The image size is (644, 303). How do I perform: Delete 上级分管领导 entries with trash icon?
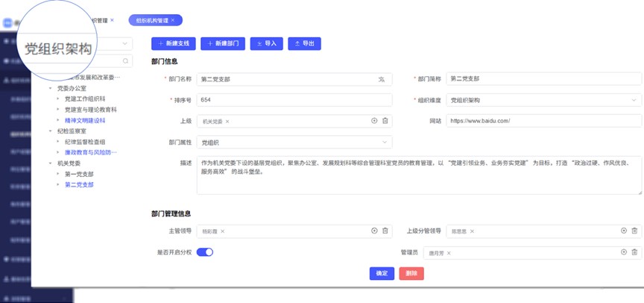(x=634, y=231)
